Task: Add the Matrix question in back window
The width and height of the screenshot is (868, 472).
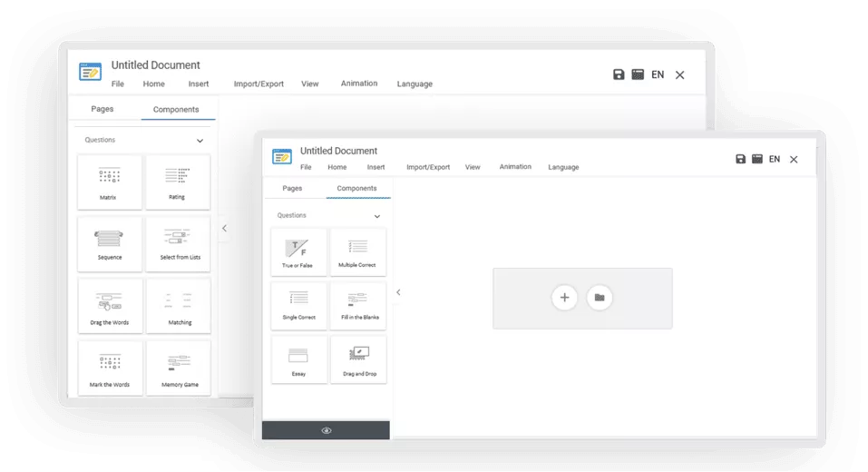Action: 110,182
